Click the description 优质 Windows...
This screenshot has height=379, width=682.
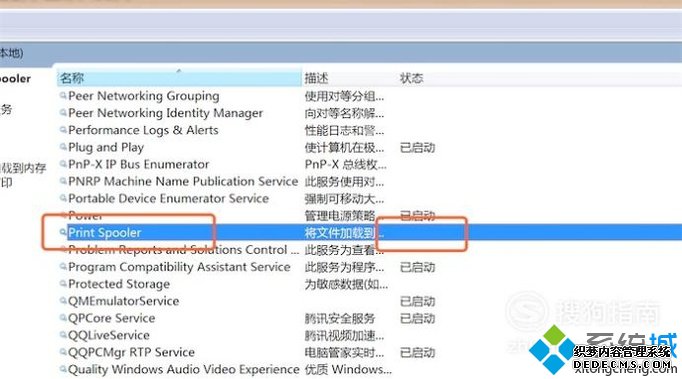(348, 369)
